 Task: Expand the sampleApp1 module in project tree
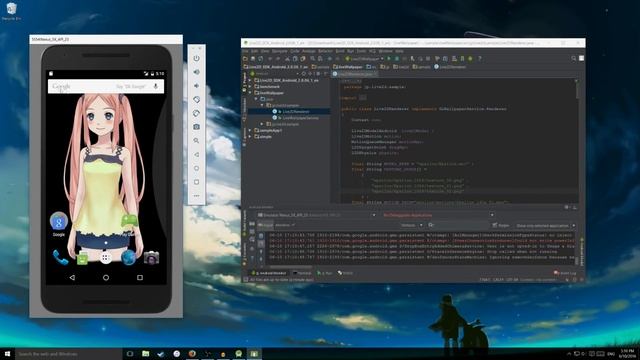tap(250, 130)
